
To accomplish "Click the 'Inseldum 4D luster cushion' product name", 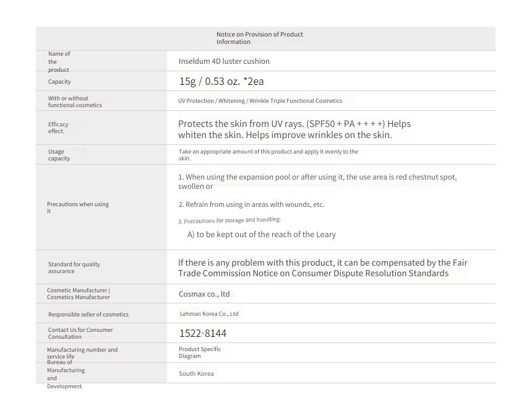I will point(224,61).
